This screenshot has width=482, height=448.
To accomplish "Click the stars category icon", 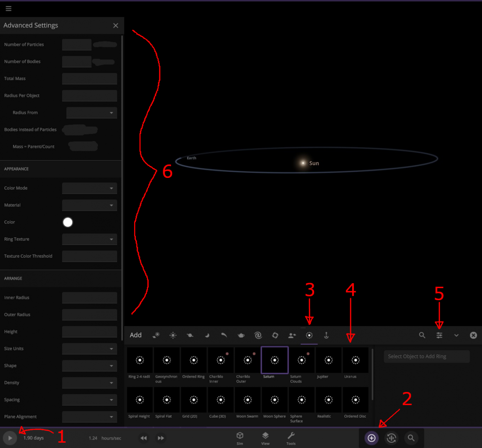I will click(x=173, y=335).
